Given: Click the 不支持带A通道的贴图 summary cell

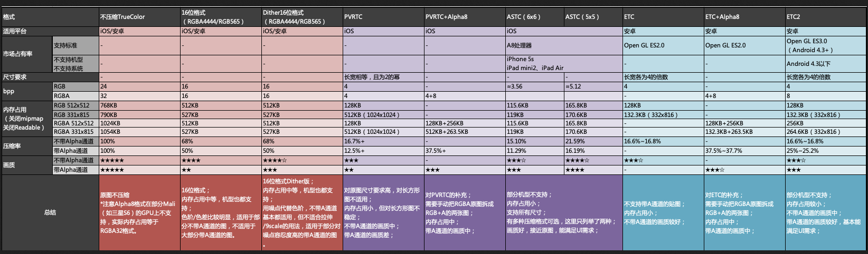Looking at the screenshot, I should pos(663,212).
